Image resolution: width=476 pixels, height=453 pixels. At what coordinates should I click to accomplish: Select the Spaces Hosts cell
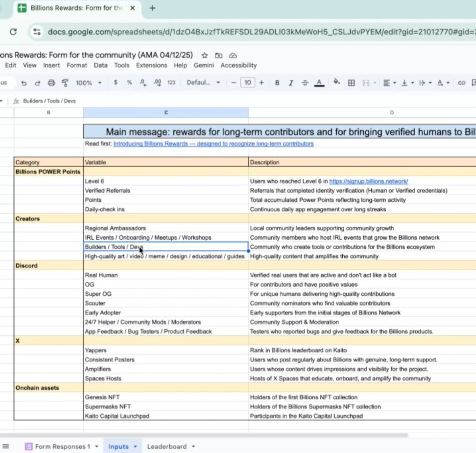tap(166, 378)
